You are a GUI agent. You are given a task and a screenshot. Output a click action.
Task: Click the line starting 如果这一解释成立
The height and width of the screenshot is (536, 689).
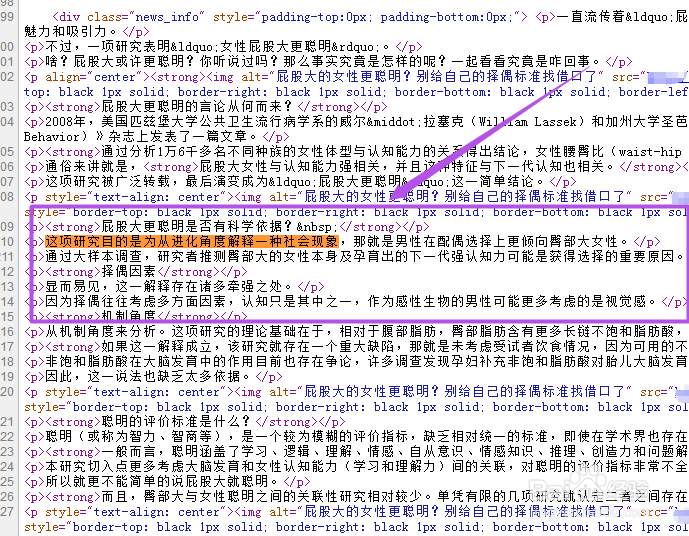(356, 347)
